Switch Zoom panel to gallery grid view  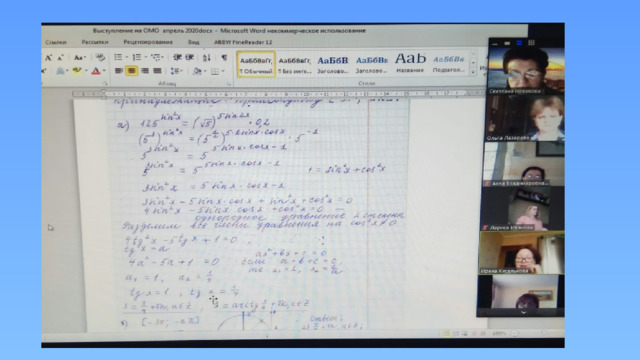tap(531, 42)
